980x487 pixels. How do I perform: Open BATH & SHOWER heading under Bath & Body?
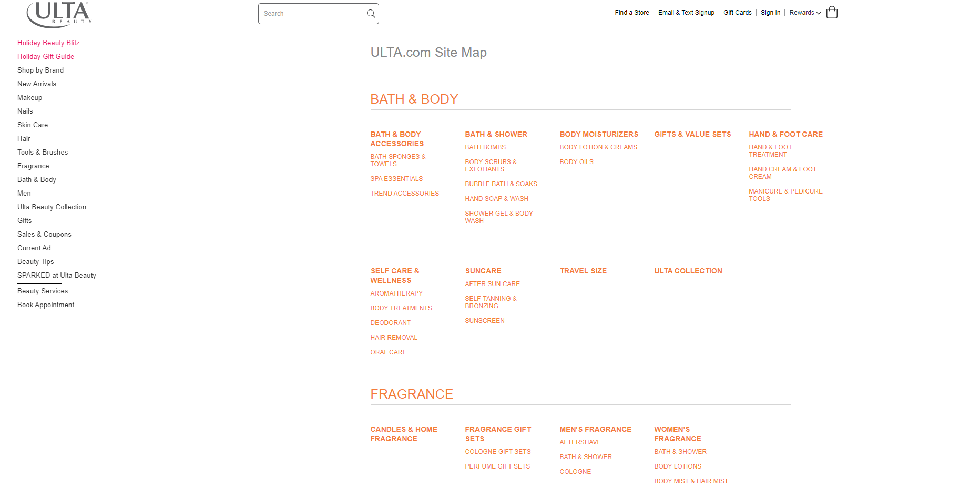[496, 134]
